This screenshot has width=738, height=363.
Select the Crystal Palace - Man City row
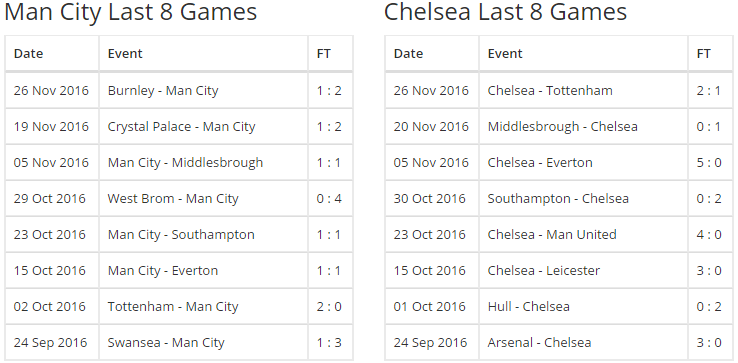(x=181, y=127)
